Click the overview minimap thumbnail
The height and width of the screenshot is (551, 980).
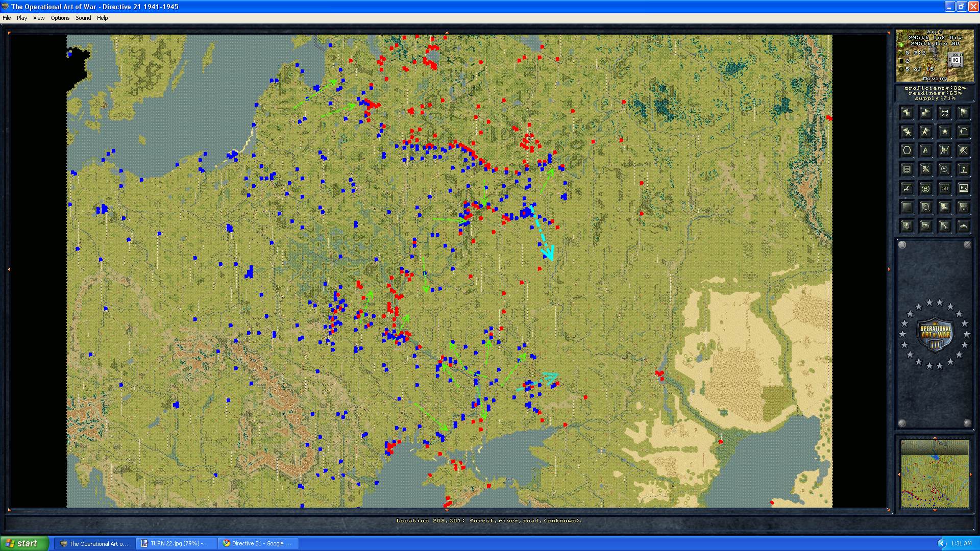point(935,473)
